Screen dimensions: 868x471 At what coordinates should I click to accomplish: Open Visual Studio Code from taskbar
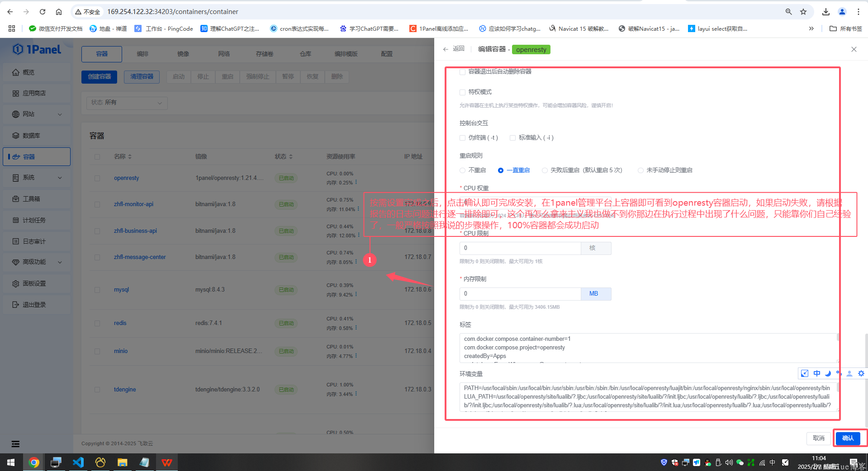pos(78,462)
